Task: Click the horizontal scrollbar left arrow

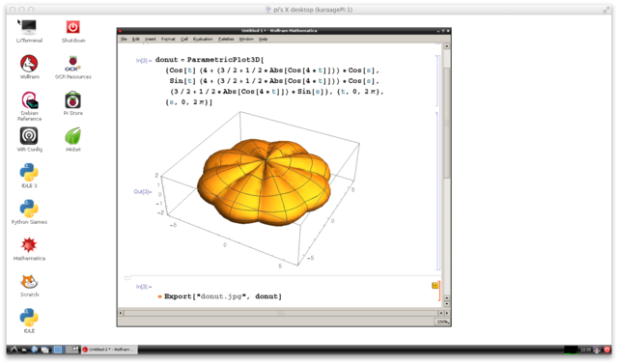Action: [x=121, y=313]
